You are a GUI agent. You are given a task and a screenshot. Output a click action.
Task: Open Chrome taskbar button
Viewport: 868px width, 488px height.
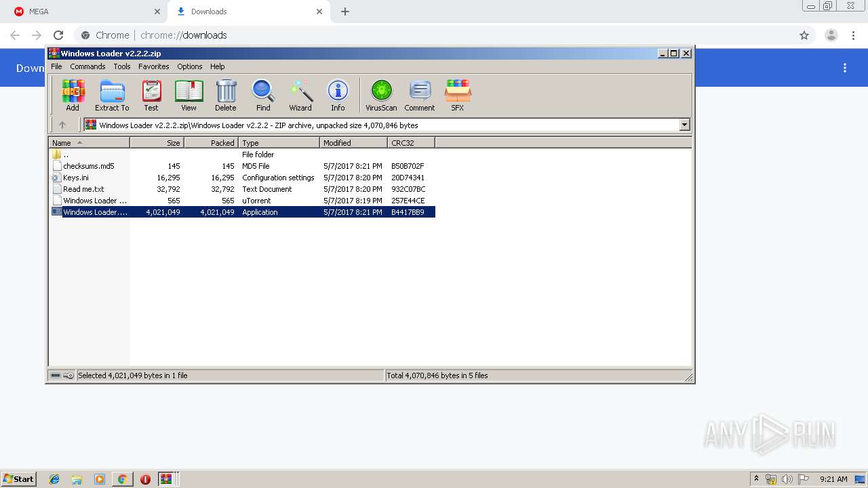pyautogui.click(x=122, y=479)
